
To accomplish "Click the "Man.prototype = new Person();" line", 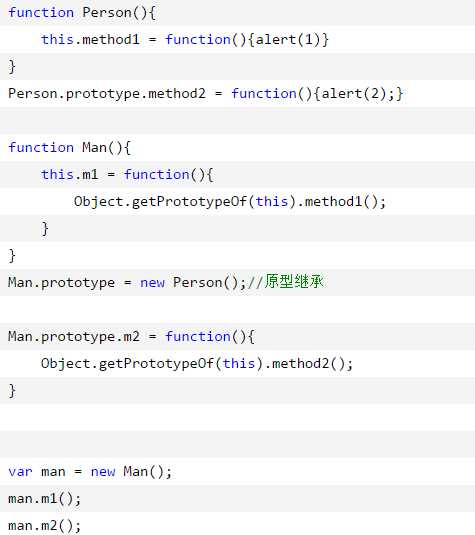I will point(127,283).
